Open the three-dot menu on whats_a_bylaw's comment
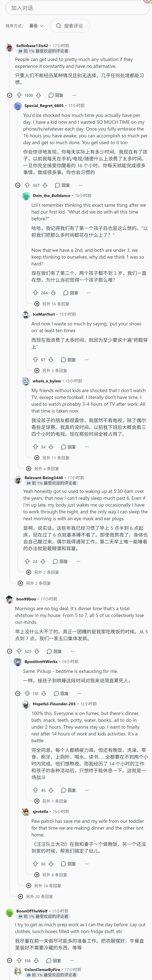Viewport: 152px width, 980px height. [87, 447]
